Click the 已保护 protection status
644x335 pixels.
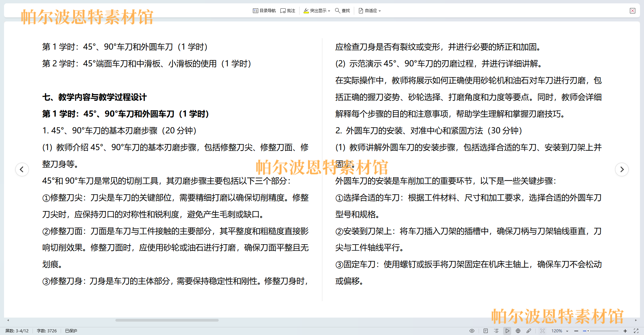(x=71, y=331)
